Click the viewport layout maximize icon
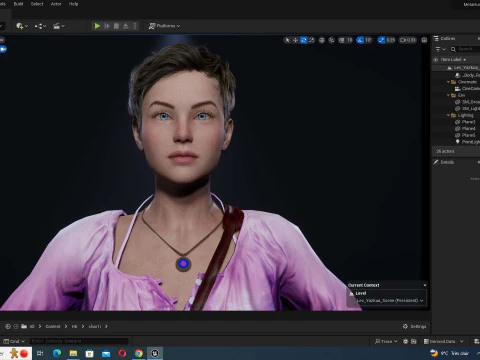Viewport: 480px width, 360px height. [424, 40]
